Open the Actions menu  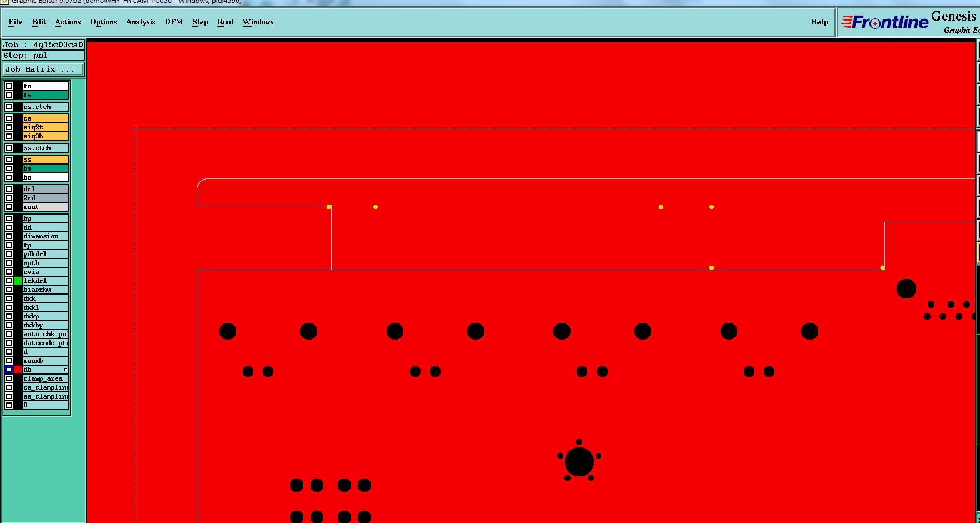coord(68,22)
